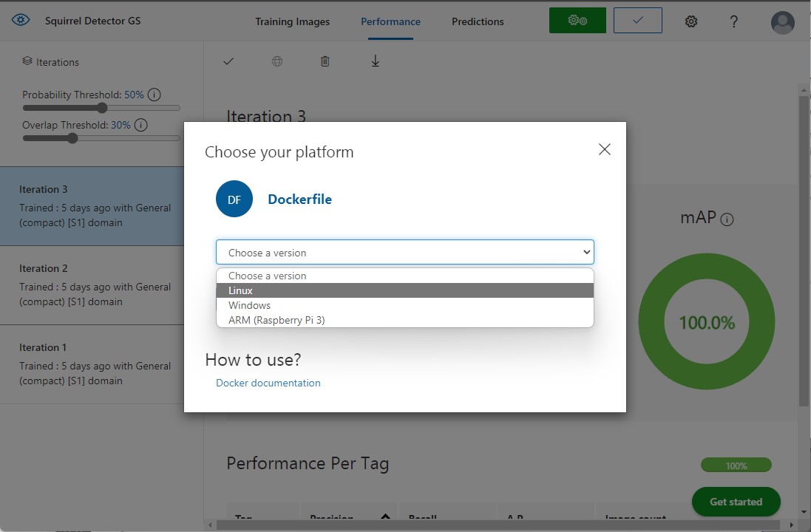Viewport: 811px width, 532px height.
Task: Show info for Probability Threshold
Action: 154,95
